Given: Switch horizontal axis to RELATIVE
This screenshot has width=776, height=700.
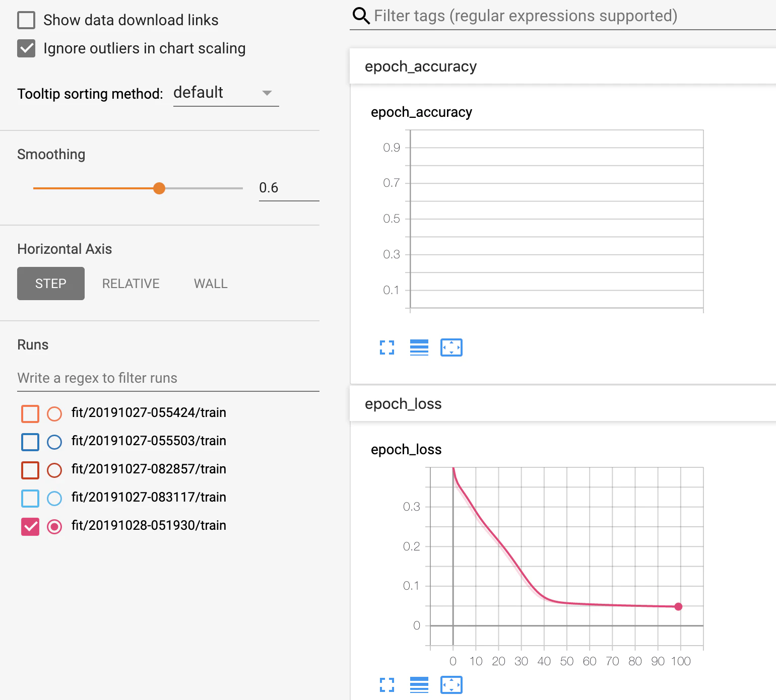Looking at the screenshot, I should (131, 284).
